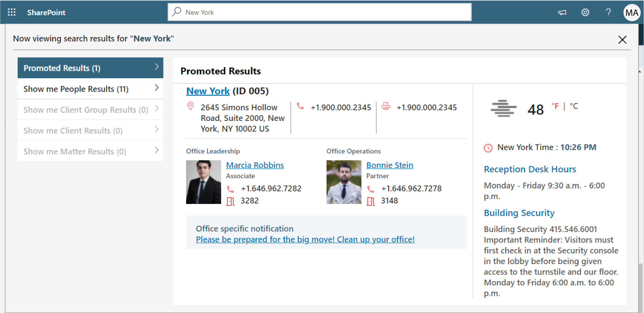Switch temperature to Celsius
Screen dimensions: 644x313
[x=574, y=106]
